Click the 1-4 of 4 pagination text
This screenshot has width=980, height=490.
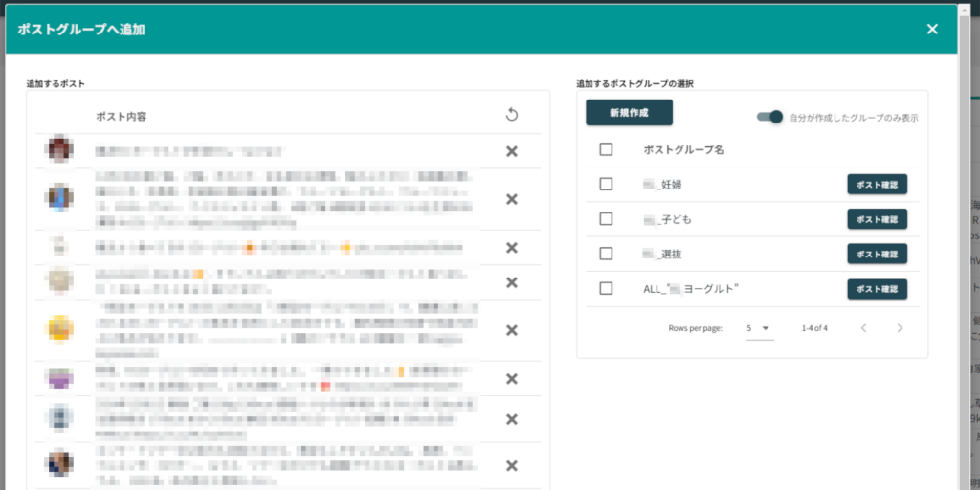click(814, 328)
